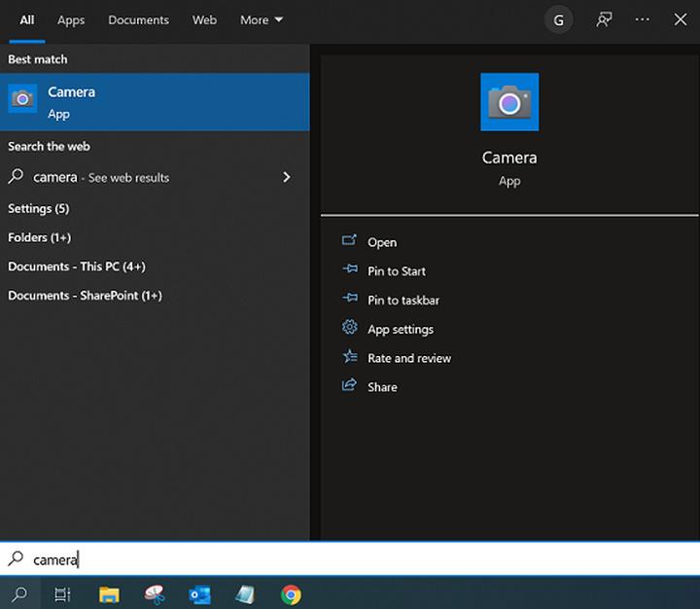Open the user account G avatar
Image resolution: width=700 pixels, height=609 pixels.
point(558,19)
